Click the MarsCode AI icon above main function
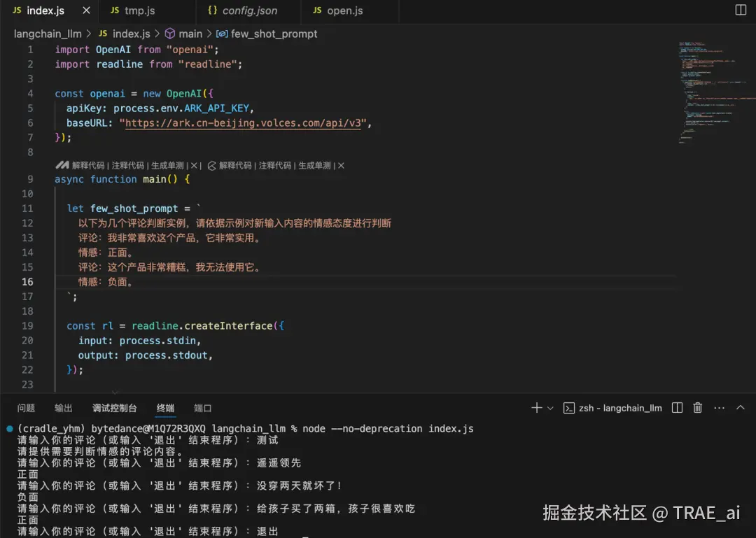Viewport: 756px width, 538px height. pyautogui.click(x=61, y=165)
